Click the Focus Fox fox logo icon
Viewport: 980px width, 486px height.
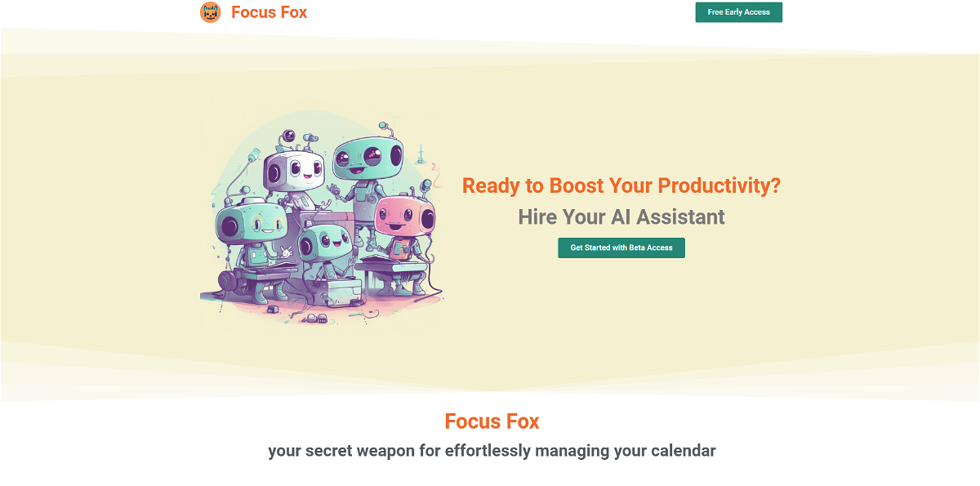[211, 12]
